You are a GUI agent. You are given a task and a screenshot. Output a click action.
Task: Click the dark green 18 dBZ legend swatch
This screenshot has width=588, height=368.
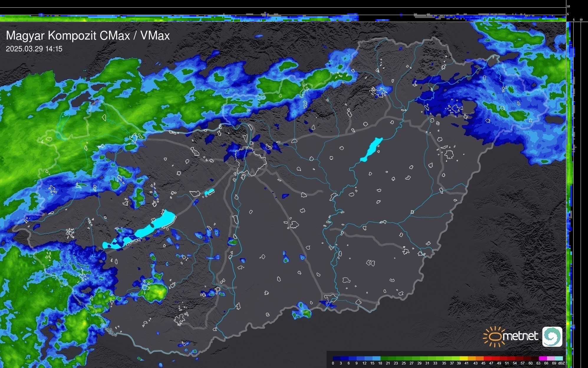[384, 358]
